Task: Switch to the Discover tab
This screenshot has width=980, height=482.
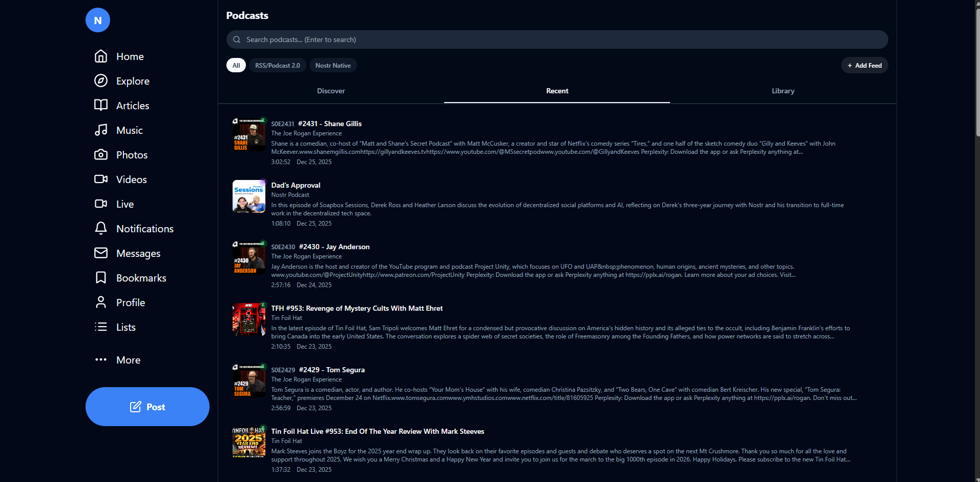Action: click(331, 91)
